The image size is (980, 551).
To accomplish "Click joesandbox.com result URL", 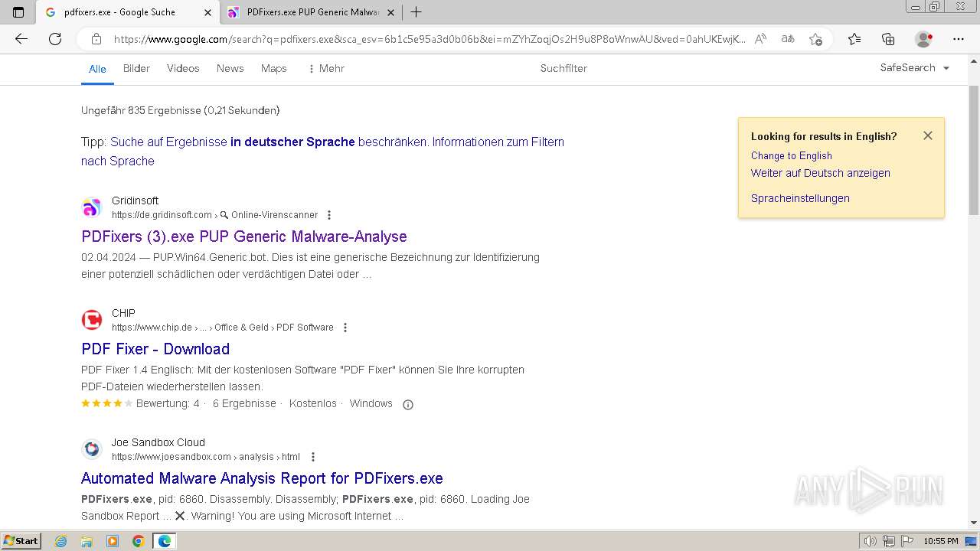I will tap(171, 457).
